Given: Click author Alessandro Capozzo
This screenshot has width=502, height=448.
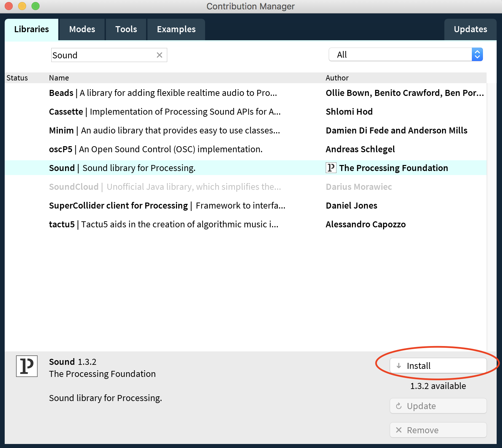Looking at the screenshot, I should click(366, 224).
